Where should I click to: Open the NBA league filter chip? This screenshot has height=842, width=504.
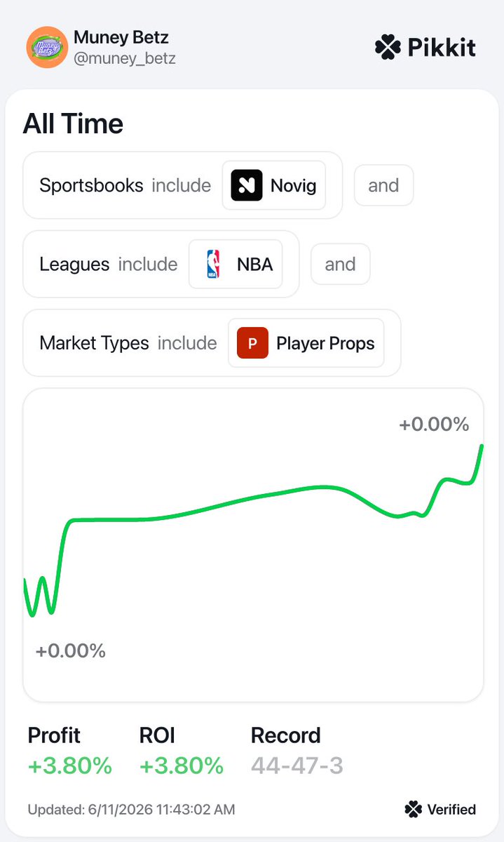(236, 265)
